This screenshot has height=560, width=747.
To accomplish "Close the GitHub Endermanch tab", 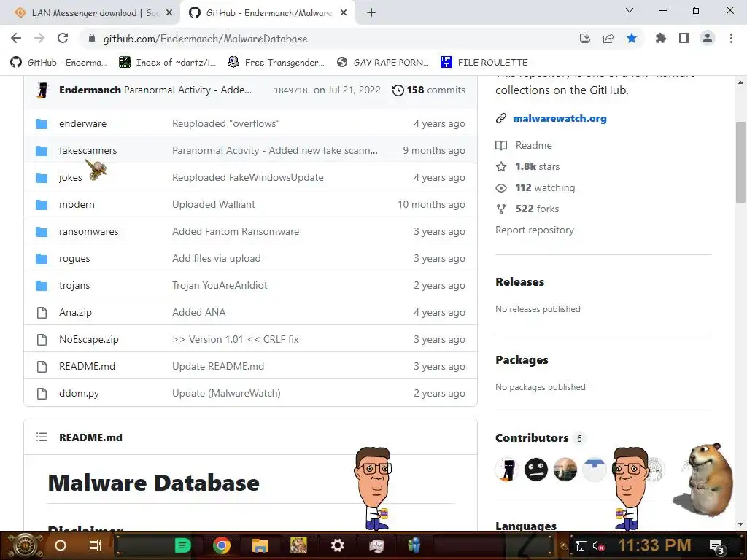I will point(344,13).
